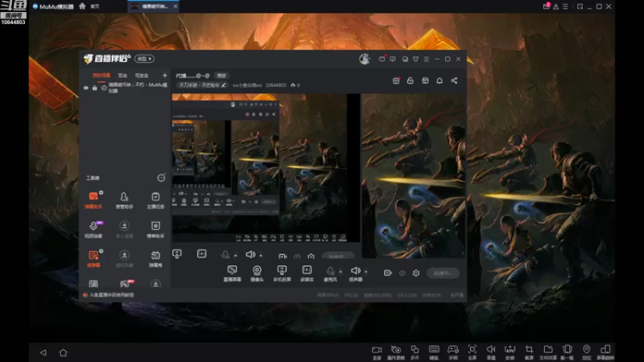Click the Android home button in MuMu
The image size is (644, 362).
[63, 352]
